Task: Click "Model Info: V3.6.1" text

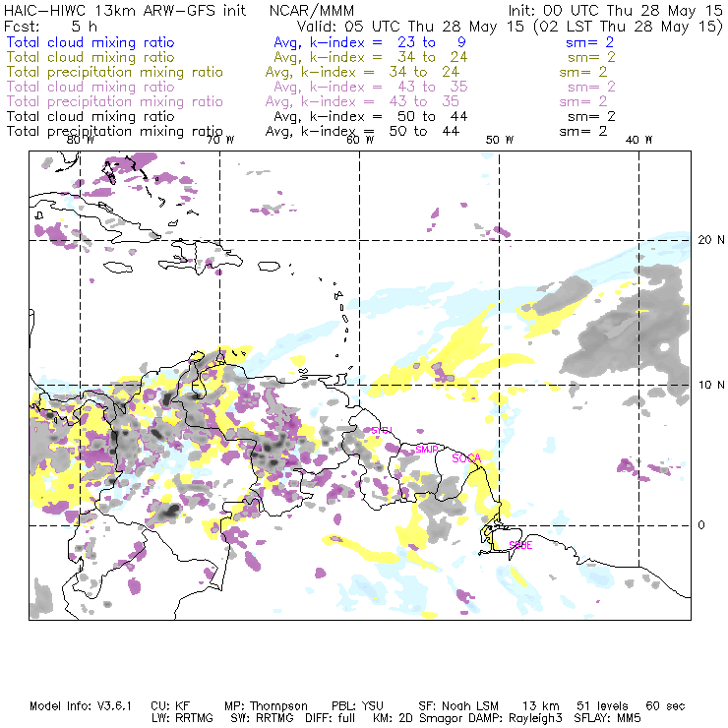Action: 81,706
